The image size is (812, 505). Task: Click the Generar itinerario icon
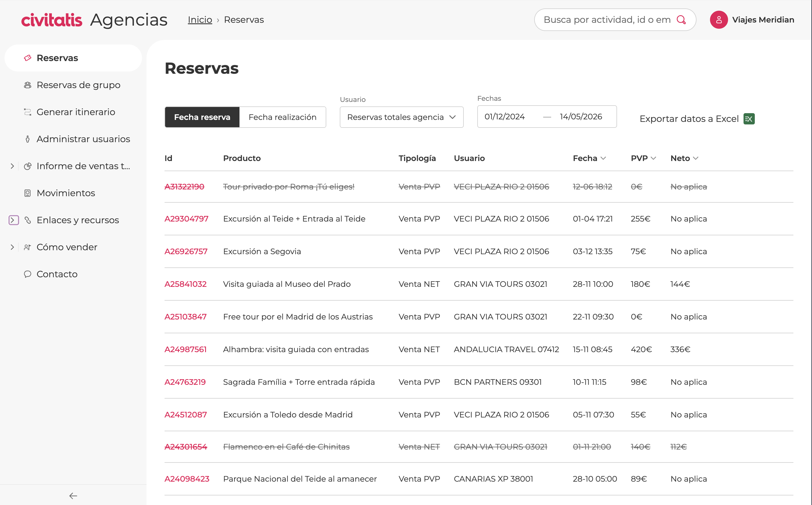[x=28, y=112]
